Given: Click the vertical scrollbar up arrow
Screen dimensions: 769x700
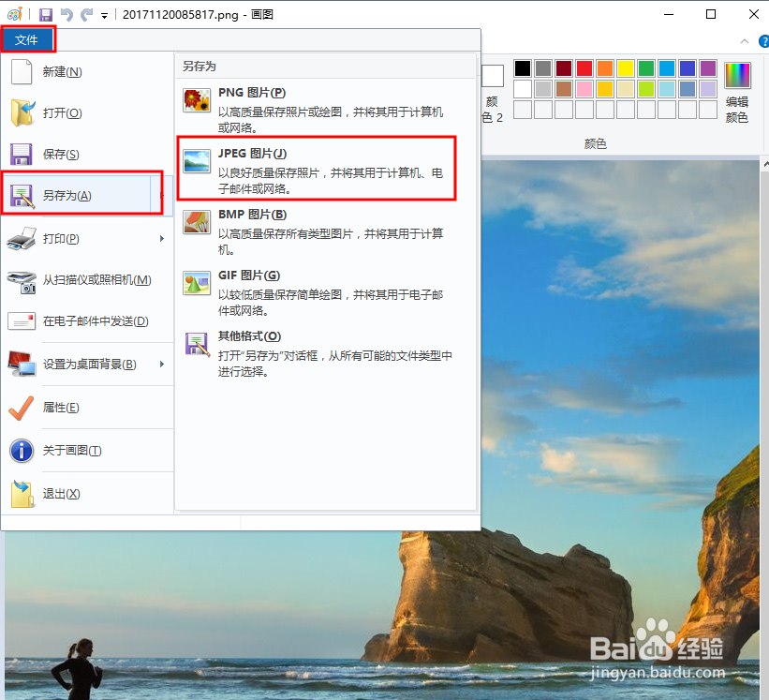Looking at the screenshot, I should tap(765, 165).
